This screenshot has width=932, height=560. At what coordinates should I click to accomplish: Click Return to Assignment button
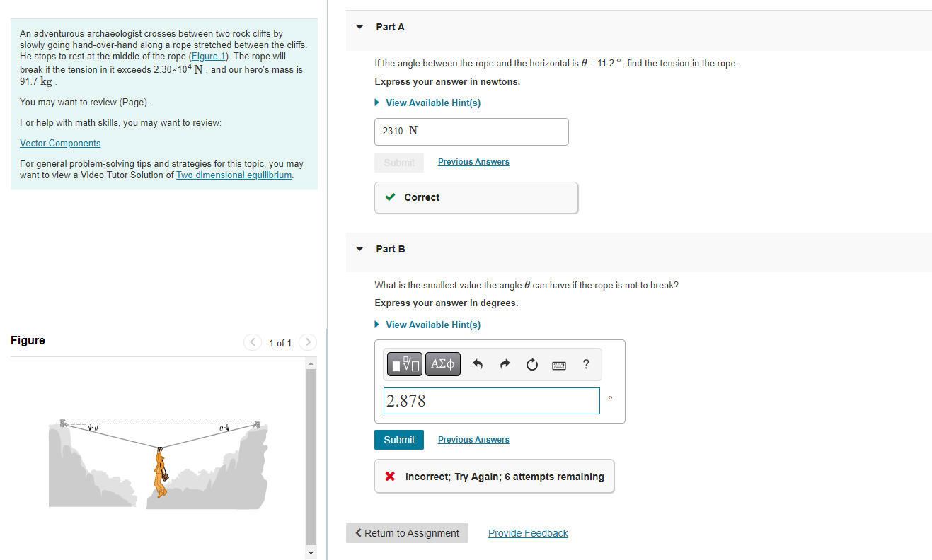coord(407,533)
